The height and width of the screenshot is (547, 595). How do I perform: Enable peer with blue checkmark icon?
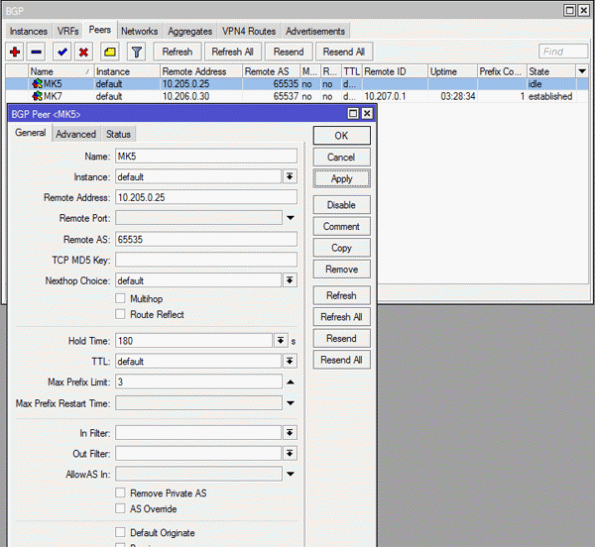(x=62, y=52)
